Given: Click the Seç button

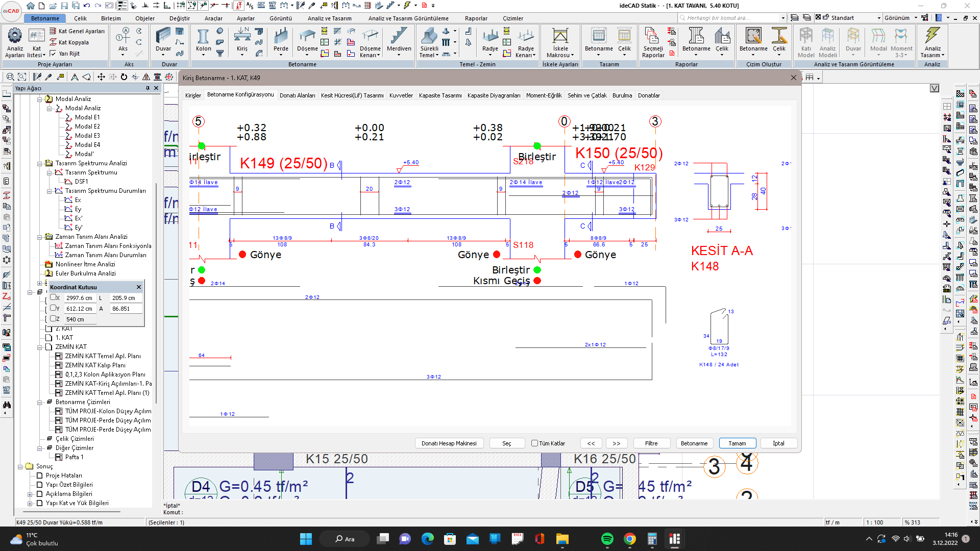Looking at the screenshot, I should (x=506, y=443).
